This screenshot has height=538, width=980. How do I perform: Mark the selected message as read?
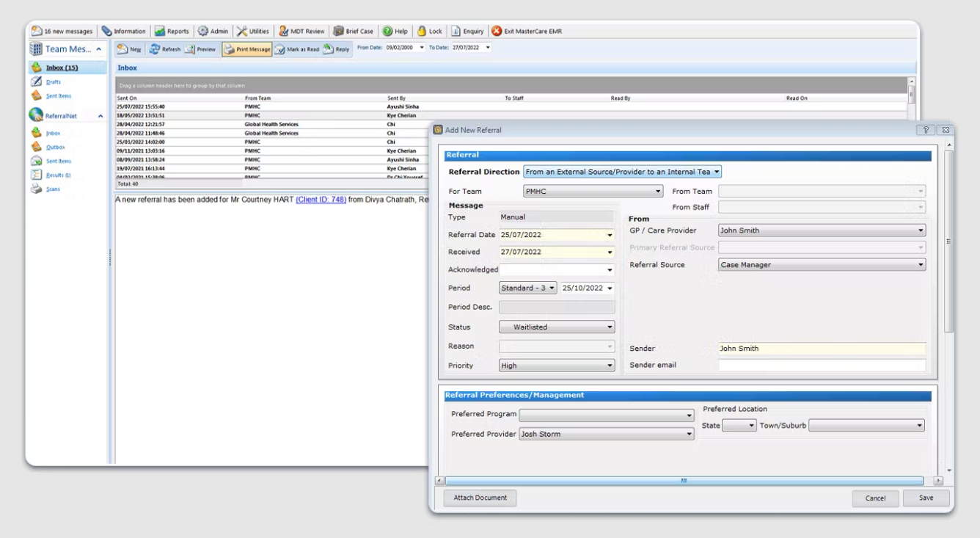(298, 49)
